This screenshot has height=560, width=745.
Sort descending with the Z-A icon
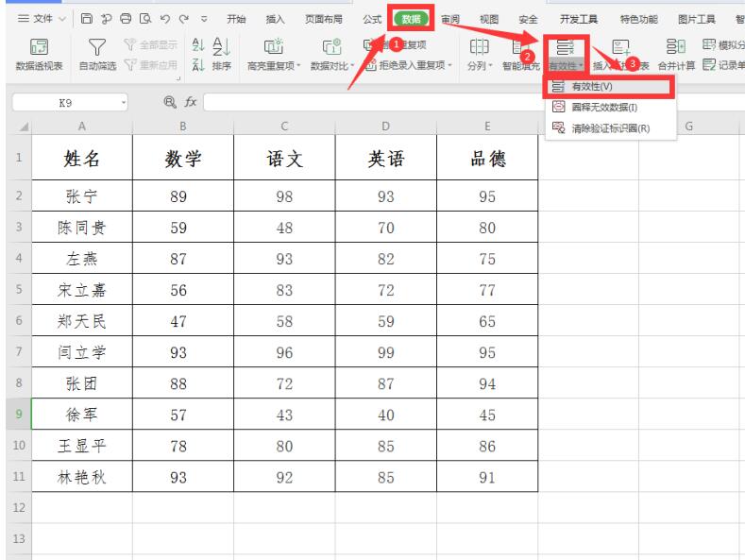[198, 64]
